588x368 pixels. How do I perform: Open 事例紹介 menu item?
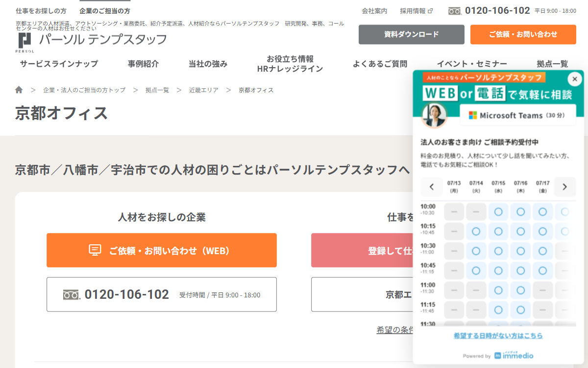tap(144, 64)
